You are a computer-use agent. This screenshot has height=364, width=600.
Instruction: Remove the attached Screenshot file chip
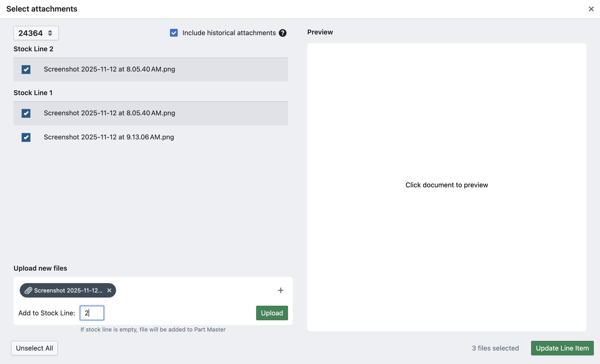pos(109,290)
